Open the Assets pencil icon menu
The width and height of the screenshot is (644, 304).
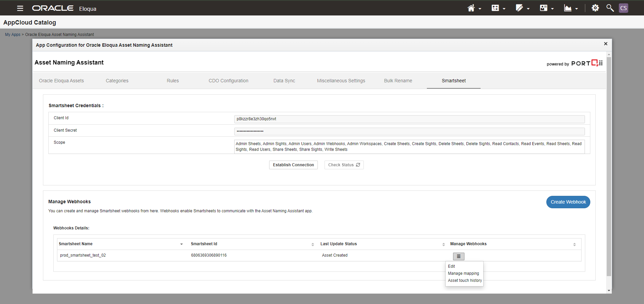click(519, 8)
